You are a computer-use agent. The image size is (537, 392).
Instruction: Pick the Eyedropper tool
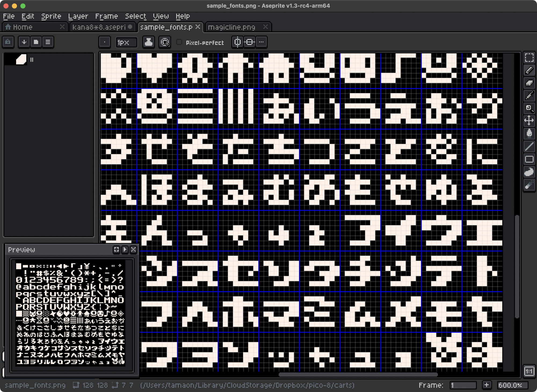click(x=529, y=96)
